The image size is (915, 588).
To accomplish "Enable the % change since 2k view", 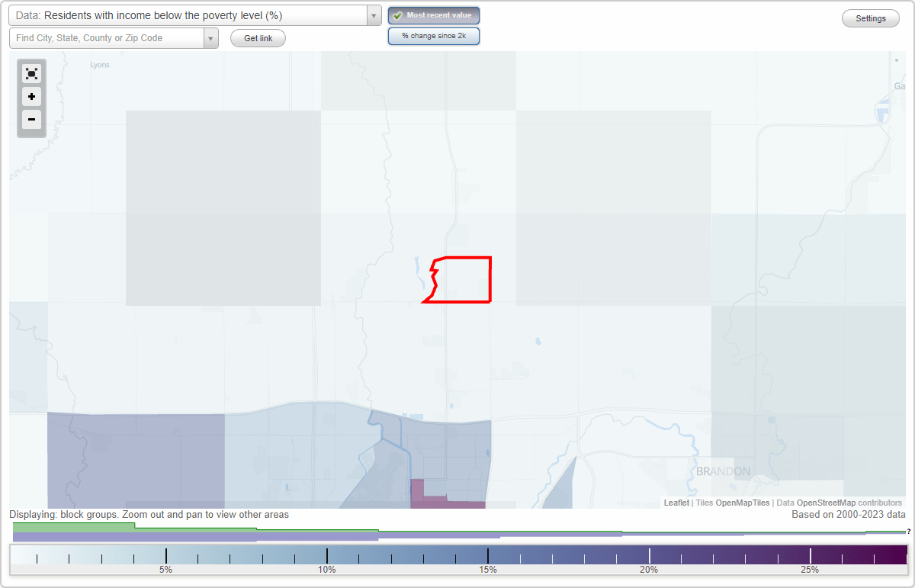I will [x=434, y=35].
